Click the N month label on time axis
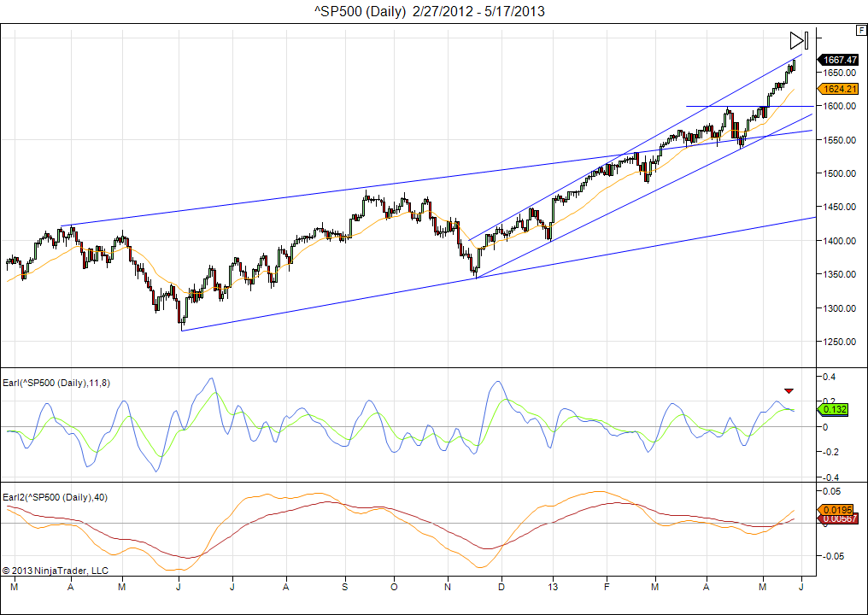The width and height of the screenshot is (868, 615). point(448,587)
